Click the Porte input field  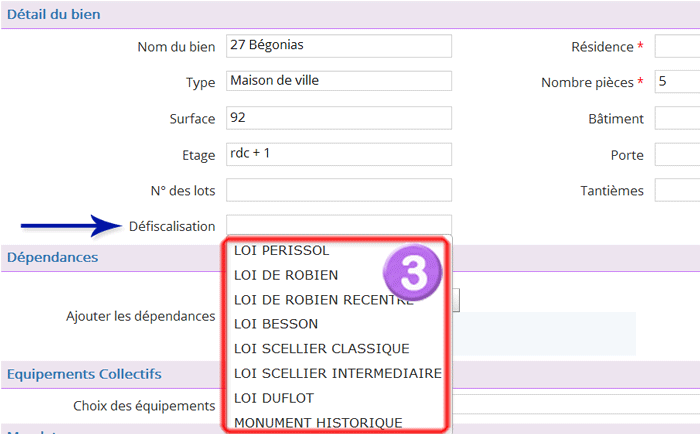pos(677,154)
